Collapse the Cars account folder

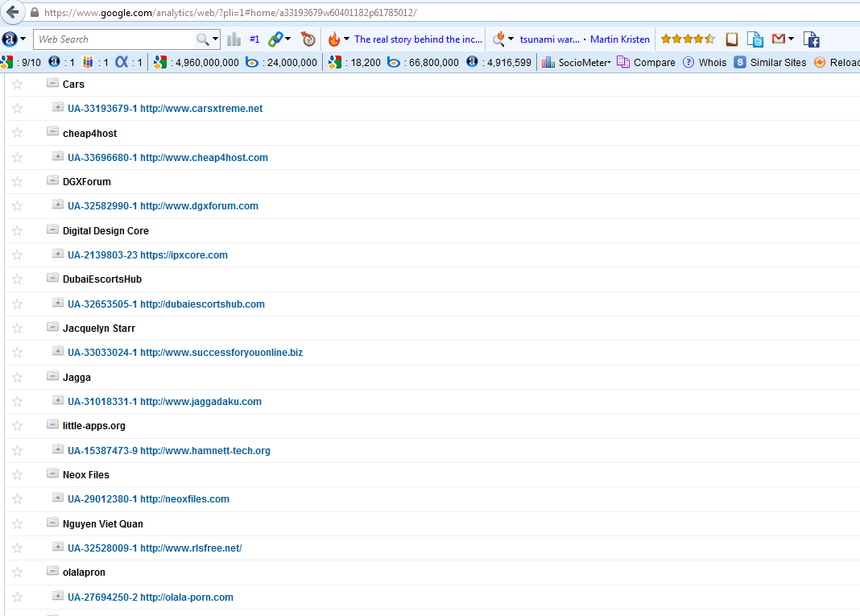(x=52, y=82)
